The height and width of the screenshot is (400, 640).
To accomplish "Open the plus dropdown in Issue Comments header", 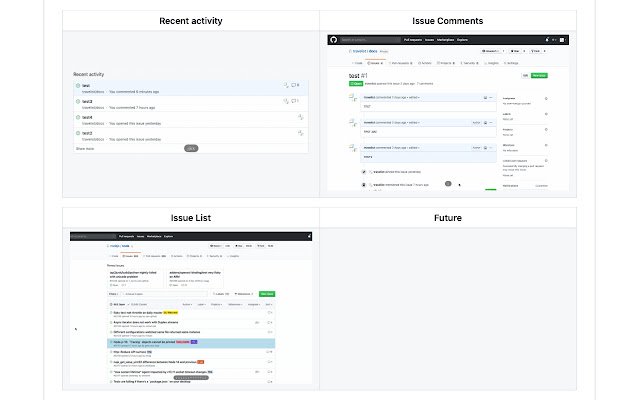I will (554, 40).
